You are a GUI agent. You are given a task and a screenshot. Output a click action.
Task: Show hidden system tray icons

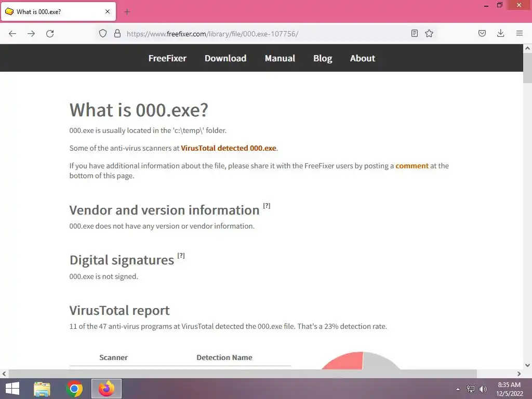point(458,389)
